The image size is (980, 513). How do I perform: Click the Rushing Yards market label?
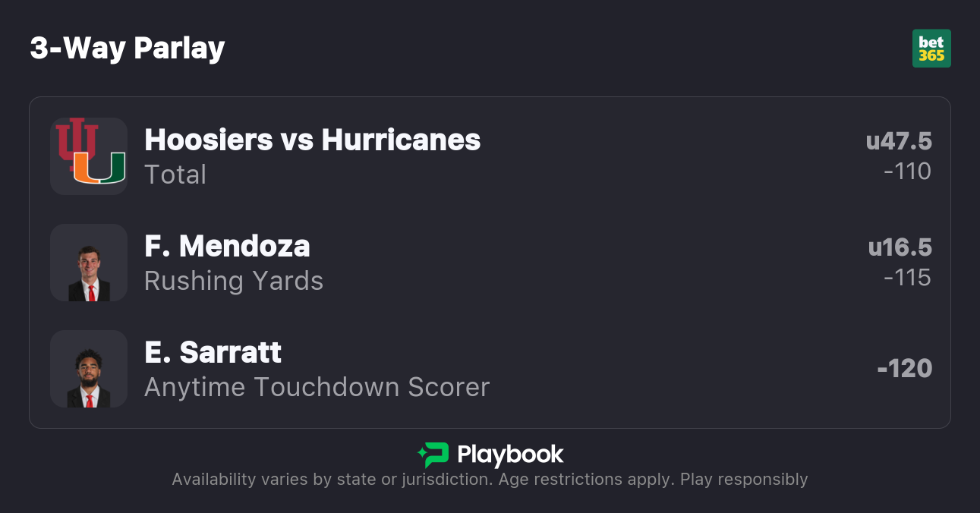(x=234, y=281)
